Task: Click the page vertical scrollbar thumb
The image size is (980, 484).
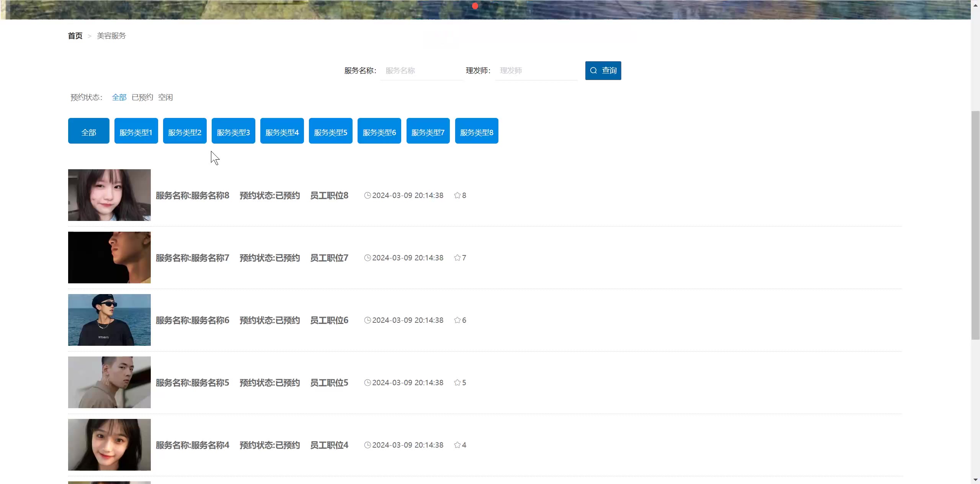Action: [x=975, y=225]
